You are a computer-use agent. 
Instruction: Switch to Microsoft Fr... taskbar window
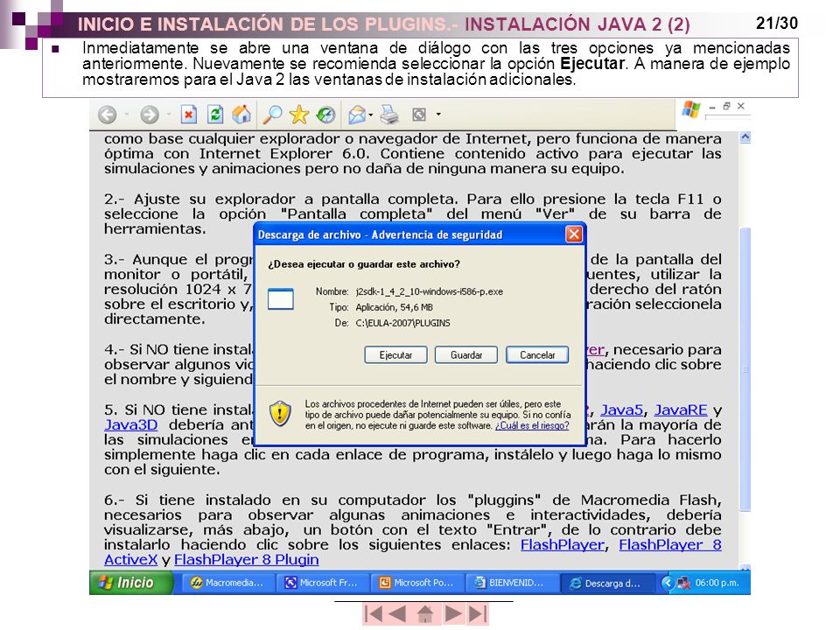[322, 583]
